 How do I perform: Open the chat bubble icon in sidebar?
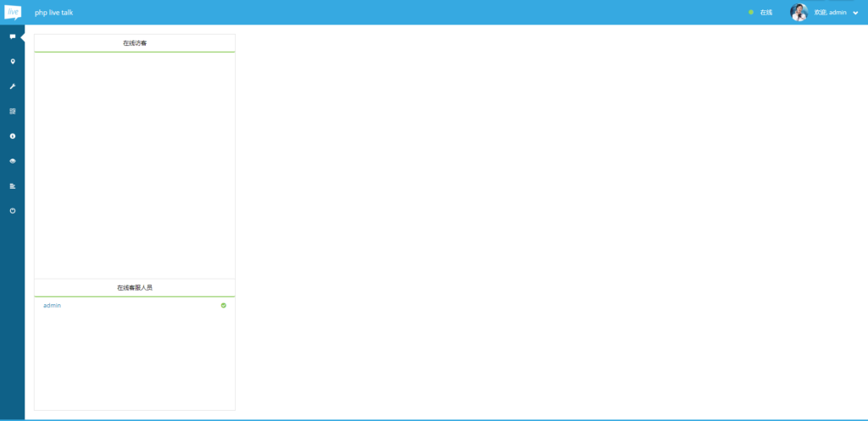pyautogui.click(x=13, y=36)
